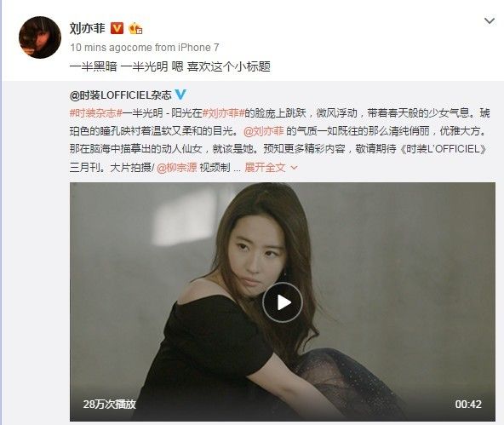The height and width of the screenshot is (425, 504).
Task: Click the iPhone 7 source link
Action: [198, 48]
